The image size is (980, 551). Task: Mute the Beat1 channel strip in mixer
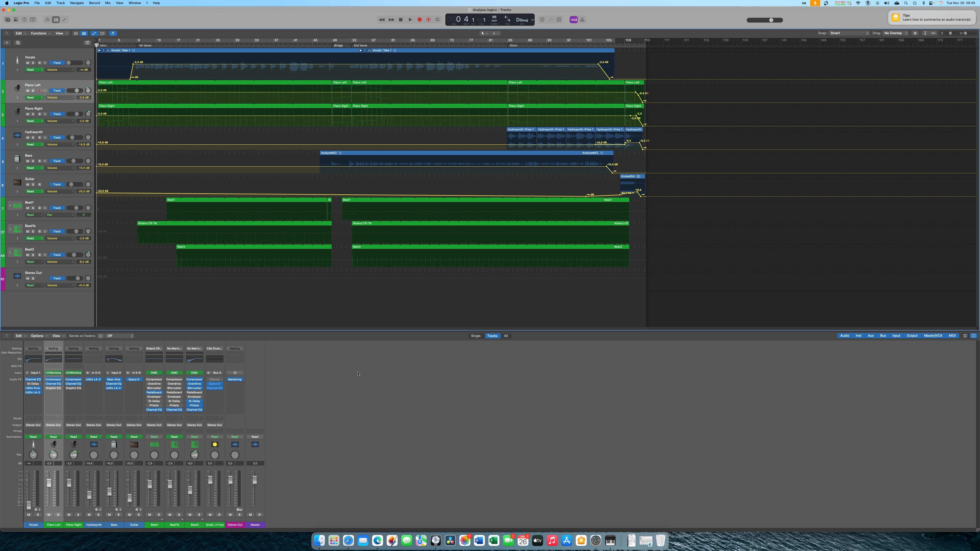click(x=150, y=515)
